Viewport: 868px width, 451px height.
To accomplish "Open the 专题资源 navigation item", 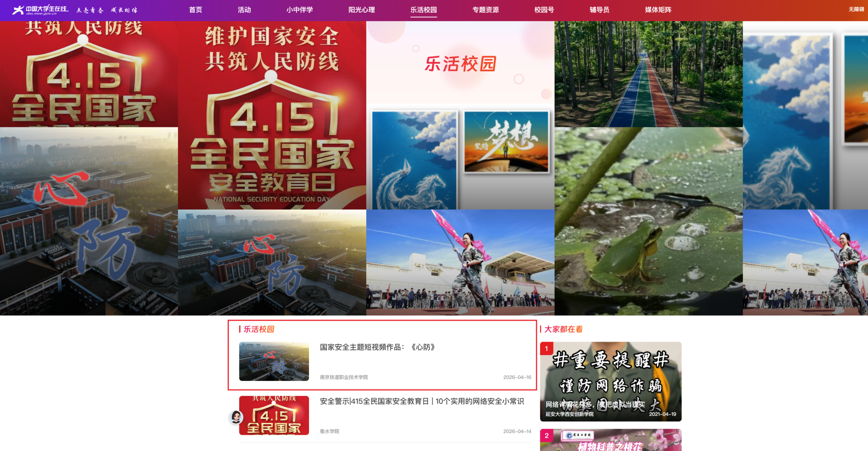I will [x=485, y=10].
